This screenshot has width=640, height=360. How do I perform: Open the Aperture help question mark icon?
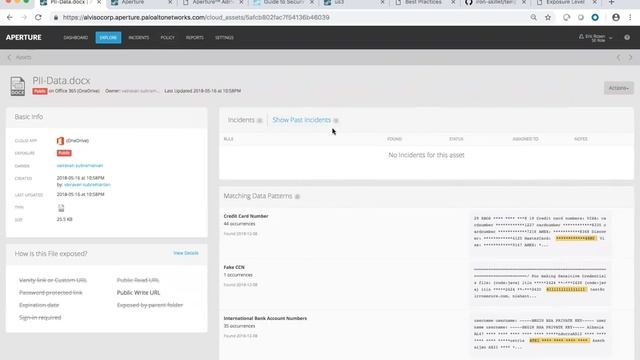click(627, 38)
